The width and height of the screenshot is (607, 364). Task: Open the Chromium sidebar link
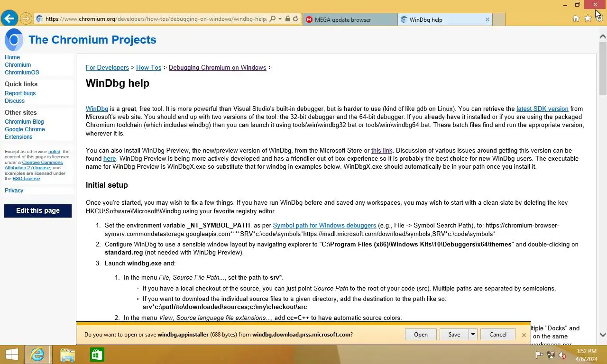[x=18, y=65]
